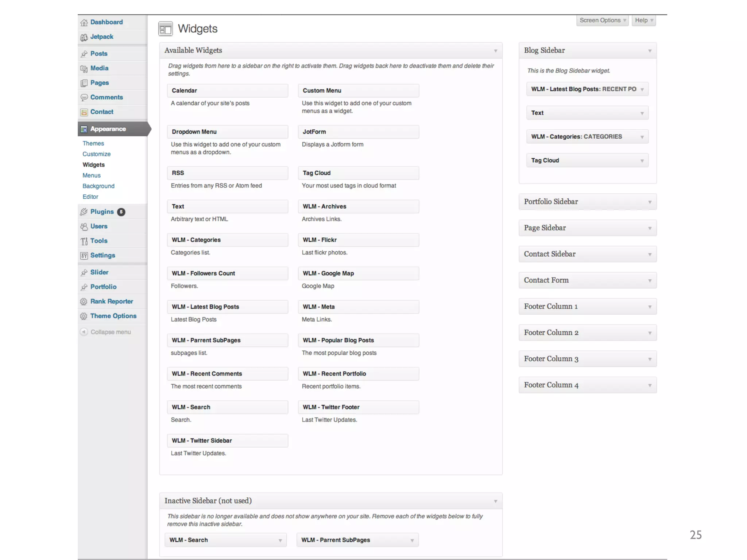Open the Themes submenu item
The image size is (747, 560).
[93, 143]
